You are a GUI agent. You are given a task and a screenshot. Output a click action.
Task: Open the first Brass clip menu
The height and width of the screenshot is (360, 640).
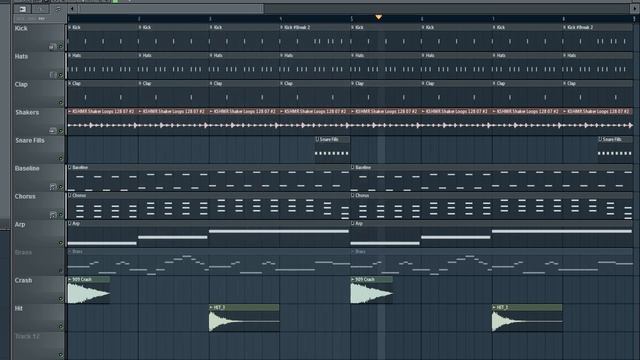[70, 251]
